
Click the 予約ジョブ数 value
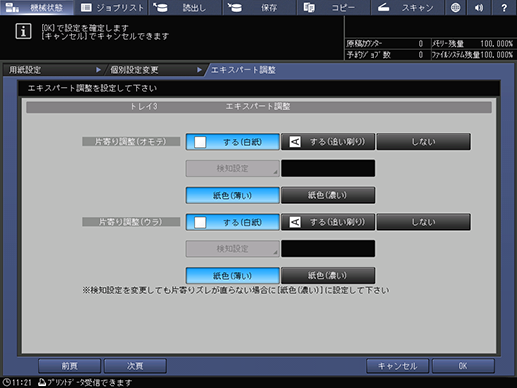[x=421, y=55]
